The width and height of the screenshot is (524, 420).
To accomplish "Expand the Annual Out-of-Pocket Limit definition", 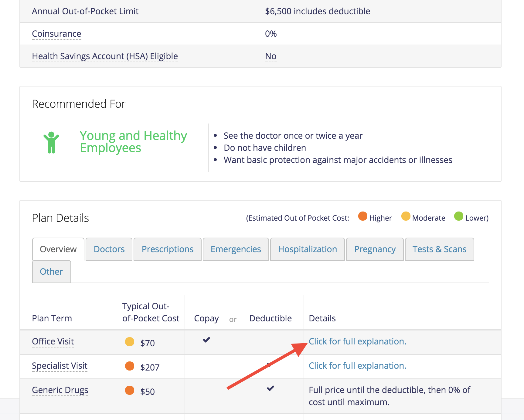I will tap(85, 11).
